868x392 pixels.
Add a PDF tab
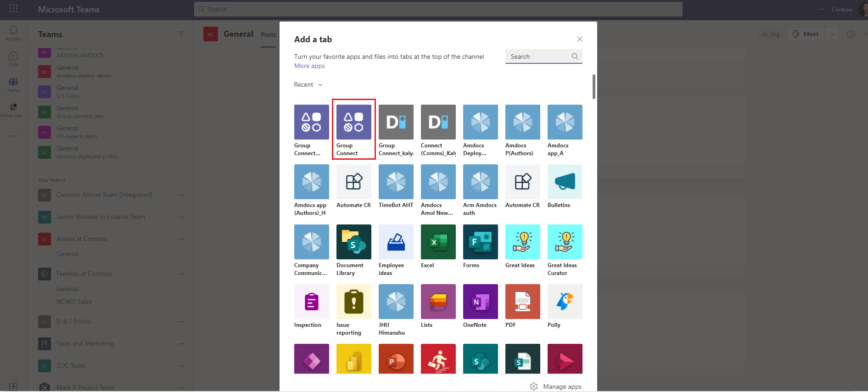(523, 306)
